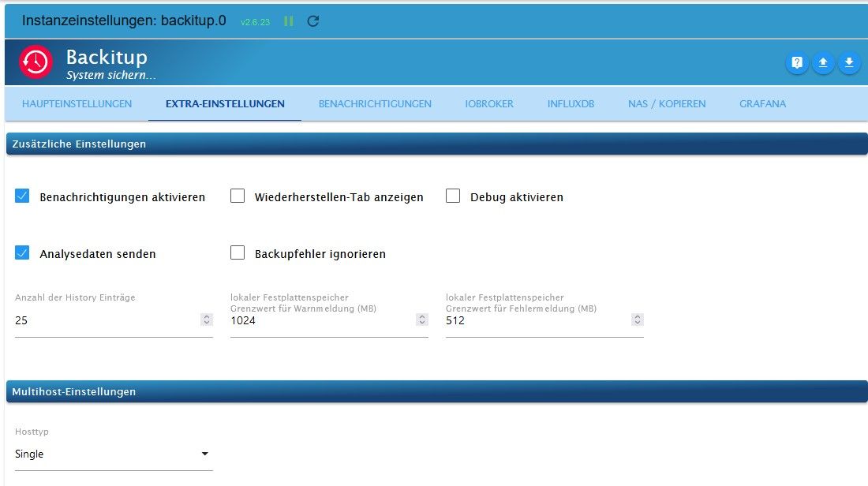Enable Wiederherstellen-Tab anzeigen checkbox
This screenshot has height=486, width=868.
point(238,196)
